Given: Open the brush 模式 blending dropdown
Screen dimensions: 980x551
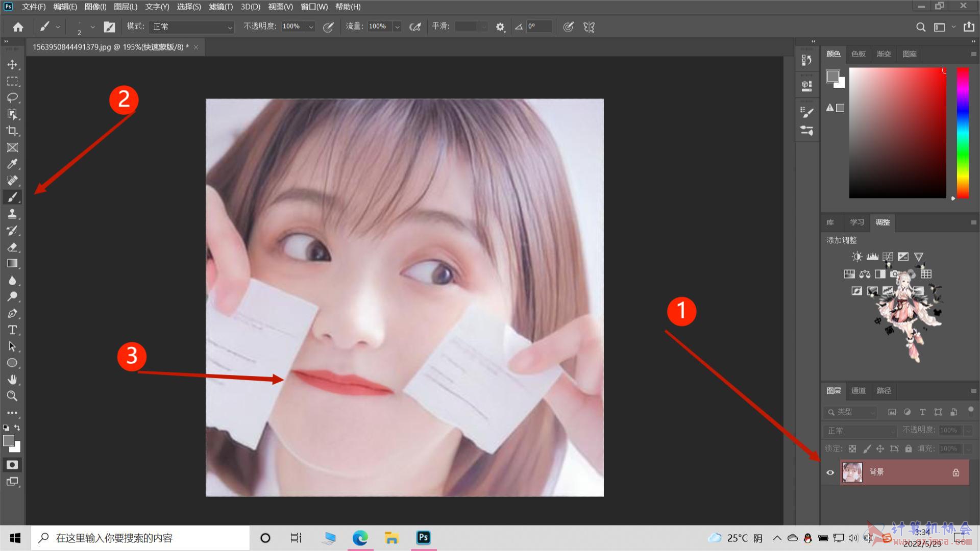Looking at the screenshot, I should tap(191, 27).
